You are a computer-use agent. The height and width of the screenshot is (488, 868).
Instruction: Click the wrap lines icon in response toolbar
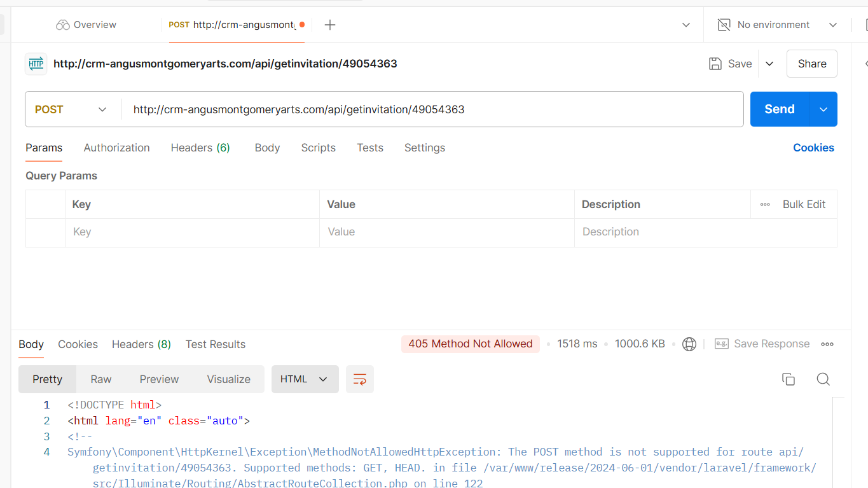pos(359,379)
